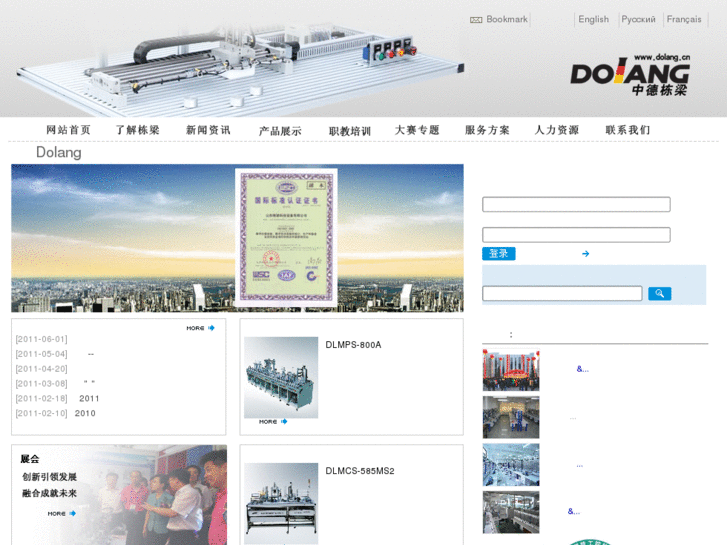Open thumbnail of building with red lanterns
This screenshot has height=545, width=727.
(x=511, y=370)
